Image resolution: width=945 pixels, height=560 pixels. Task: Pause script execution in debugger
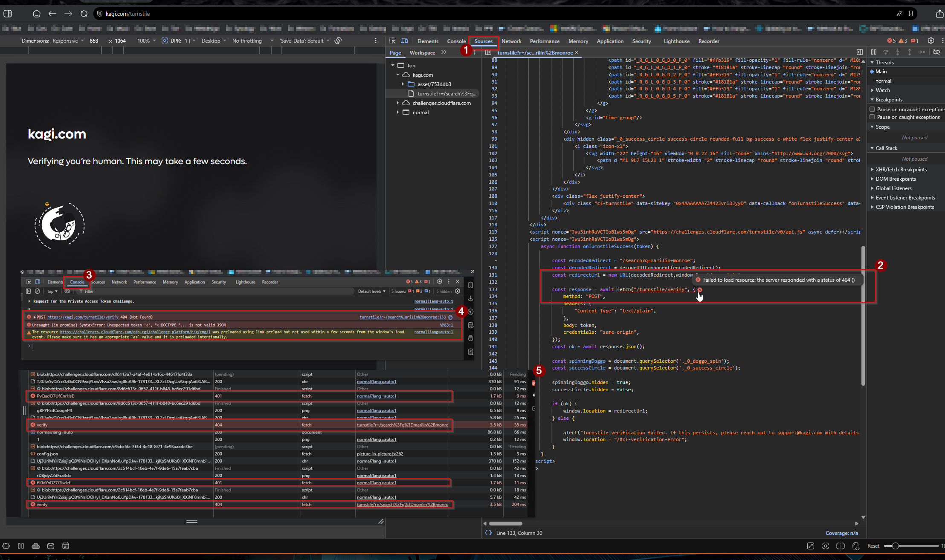pos(874,52)
